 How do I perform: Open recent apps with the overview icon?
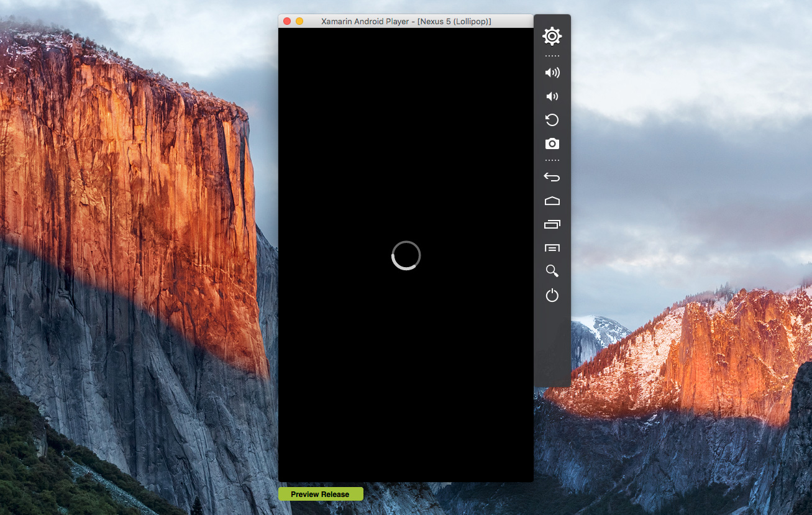(552, 224)
